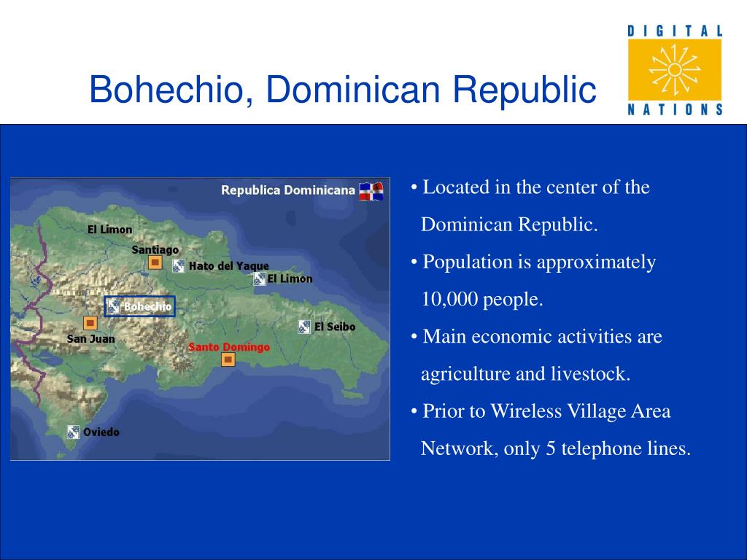This screenshot has height=560, width=747.
Task: Click the DIGITAL word above the logo
Action: [675, 31]
